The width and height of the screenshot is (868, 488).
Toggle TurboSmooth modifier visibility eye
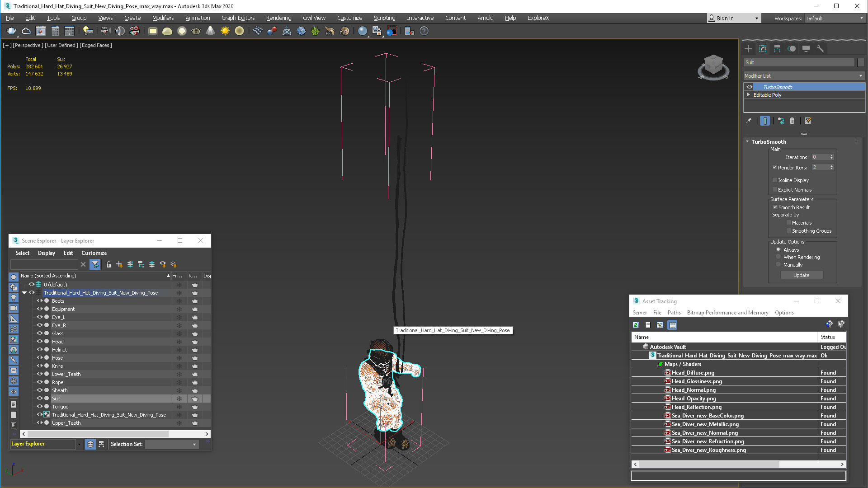pyautogui.click(x=750, y=87)
